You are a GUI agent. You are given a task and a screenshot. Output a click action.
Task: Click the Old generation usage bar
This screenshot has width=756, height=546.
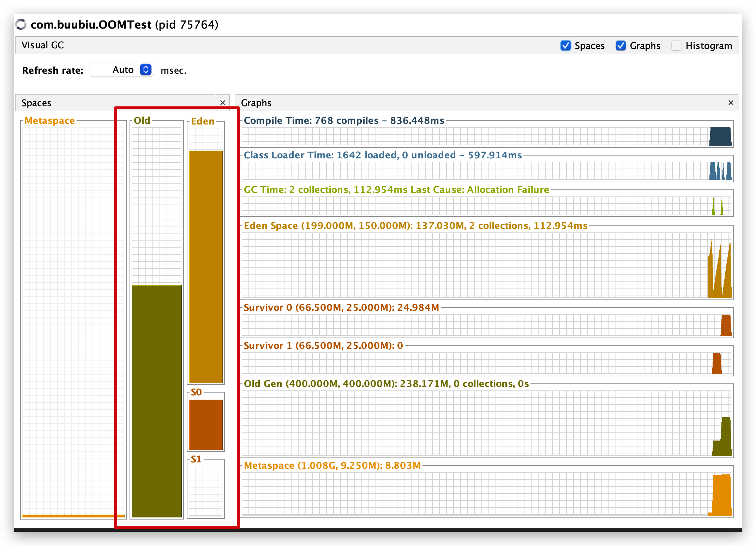coord(157,401)
